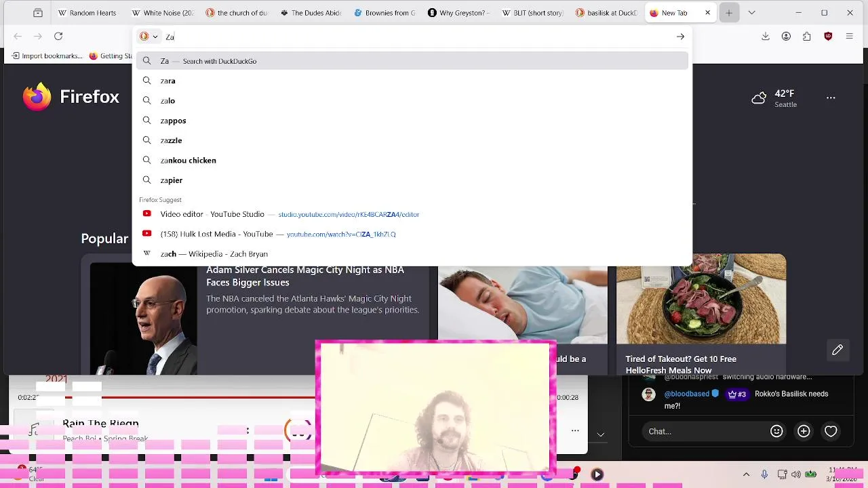
Task: Open the Video editor - YouTube Studio suggestion
Action: click(x=412, y=214)
